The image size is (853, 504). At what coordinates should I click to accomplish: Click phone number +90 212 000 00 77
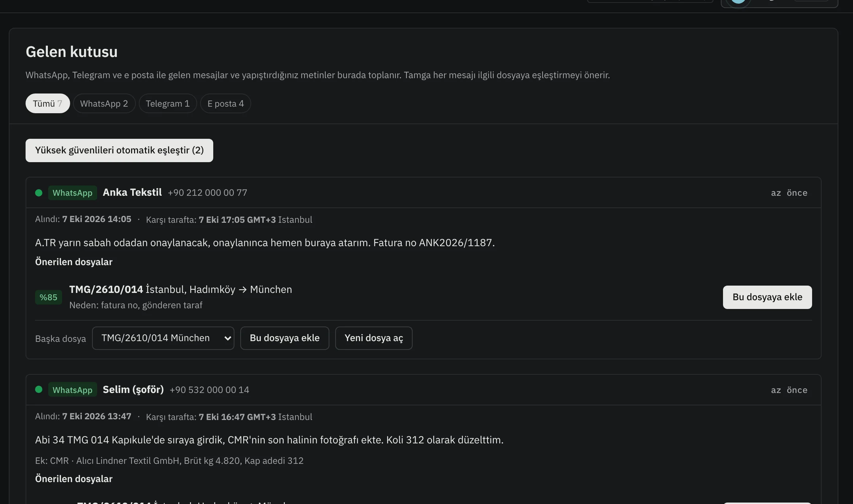(x=207, y=192)
